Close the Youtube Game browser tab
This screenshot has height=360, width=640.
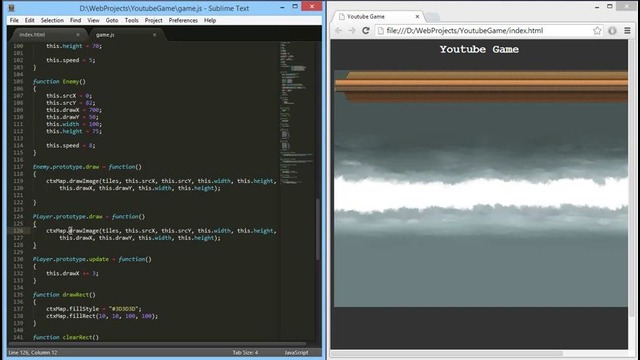click(x=417, y=17)
